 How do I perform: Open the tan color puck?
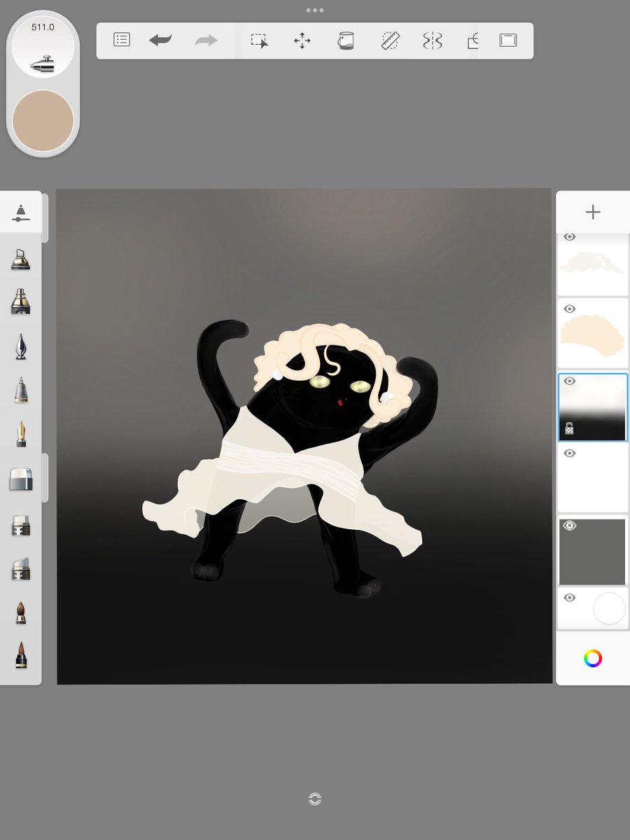43,120
